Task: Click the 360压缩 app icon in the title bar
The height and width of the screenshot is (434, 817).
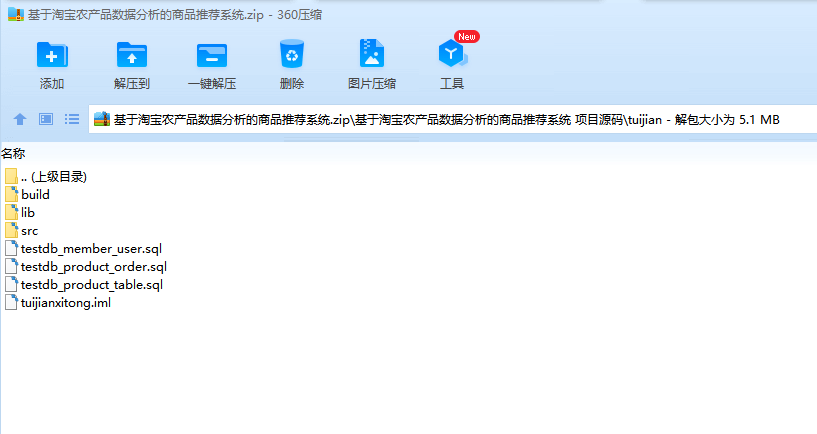Action: (16, 15)
